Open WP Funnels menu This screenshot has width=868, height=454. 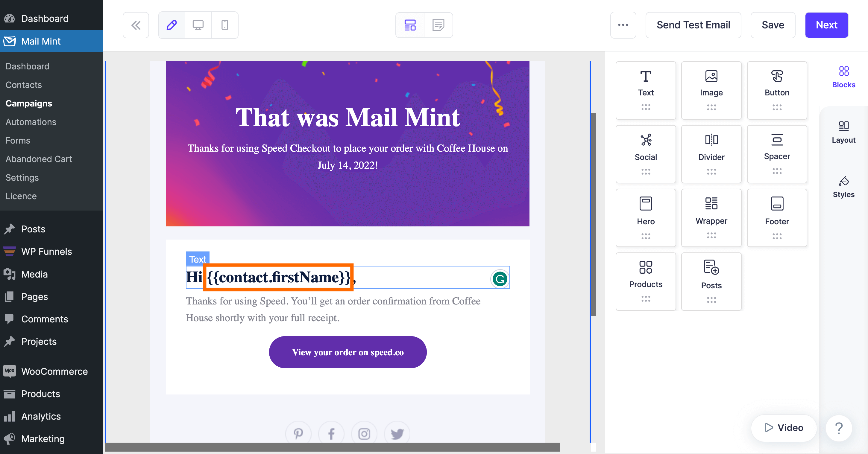[51, 251]
